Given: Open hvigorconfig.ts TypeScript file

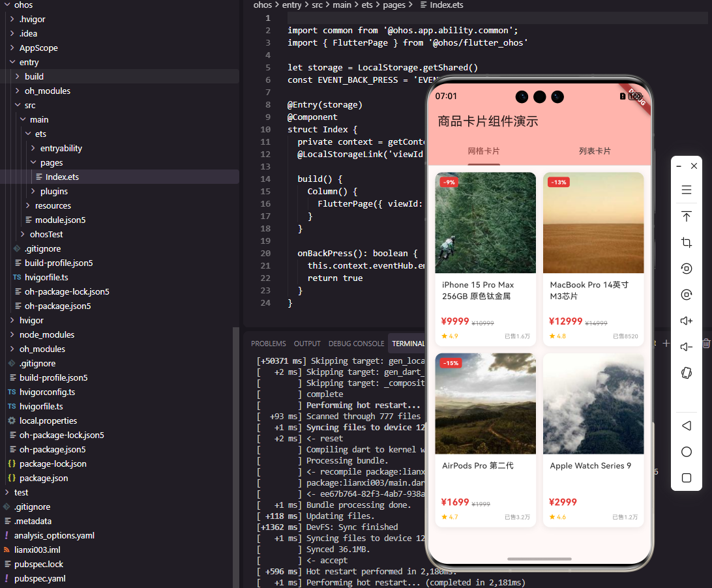Looking at the screenshot, I should click(x=47, y=392).
